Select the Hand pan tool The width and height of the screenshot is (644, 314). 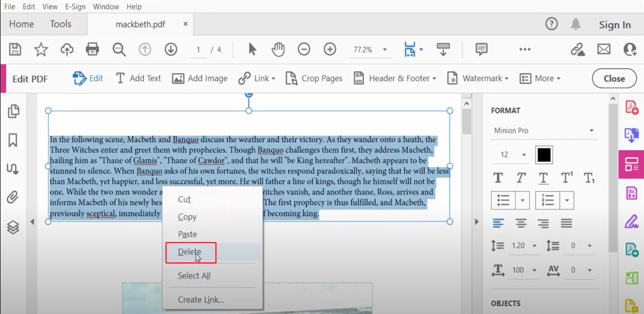tap(278, 49)
